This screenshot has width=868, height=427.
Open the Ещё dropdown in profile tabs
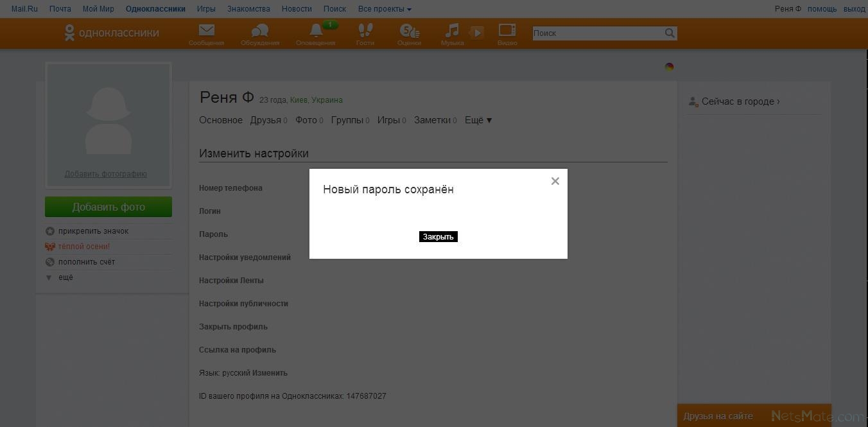[x=478, y=120]
